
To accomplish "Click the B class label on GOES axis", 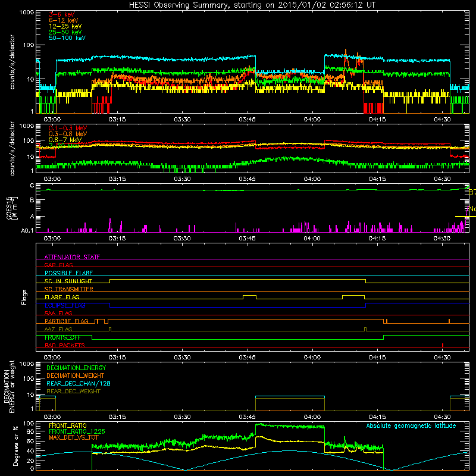I will [32, 200].
